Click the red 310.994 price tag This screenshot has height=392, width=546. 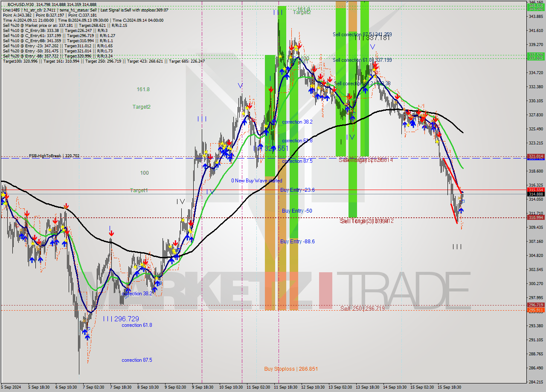coord(536,217)
